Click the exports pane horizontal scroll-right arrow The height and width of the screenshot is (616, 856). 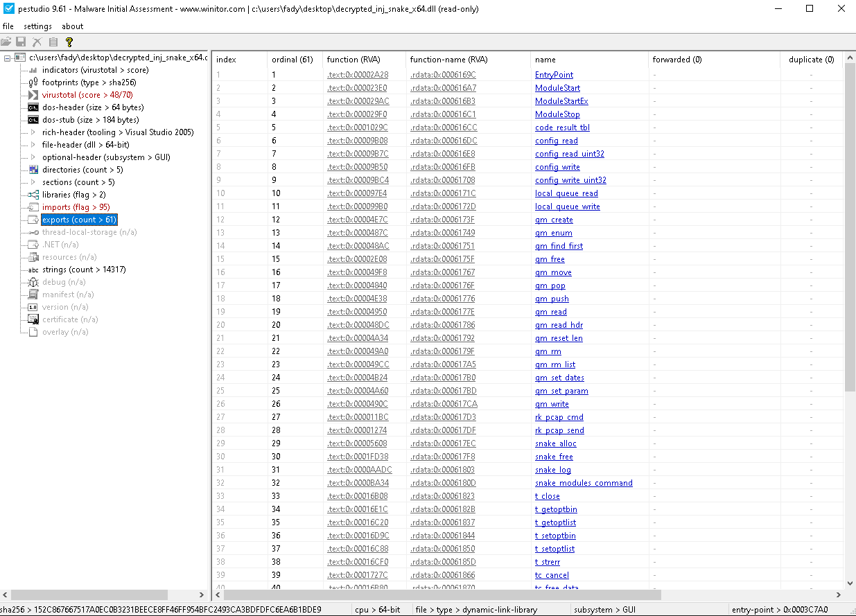pyautogui.click(x=839, y=595)
